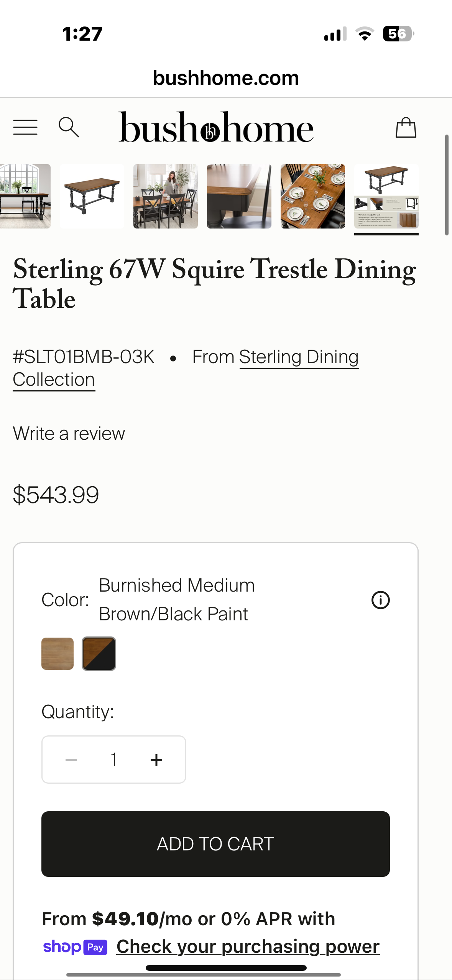The height and width of the screenshot is (980, 452).
Task: Add the dining table to cart
Action: (215, 844)
